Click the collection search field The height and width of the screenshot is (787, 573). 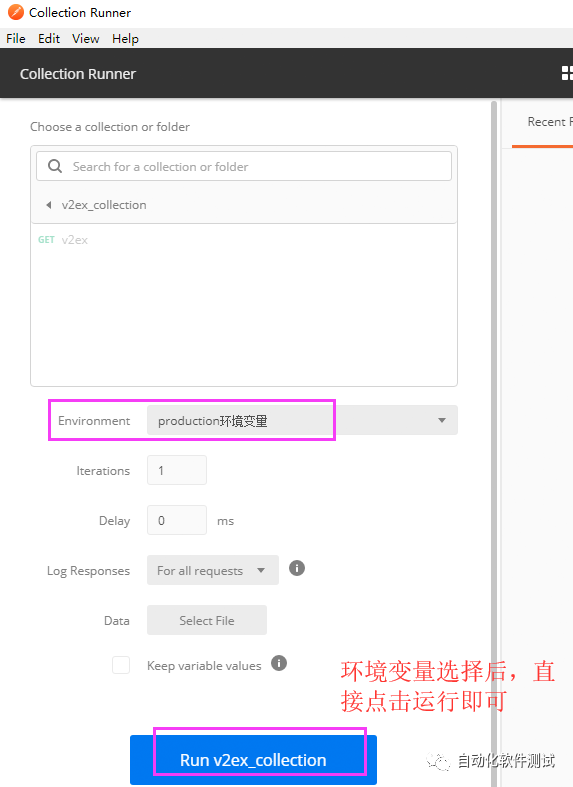(x=244, y=166)
